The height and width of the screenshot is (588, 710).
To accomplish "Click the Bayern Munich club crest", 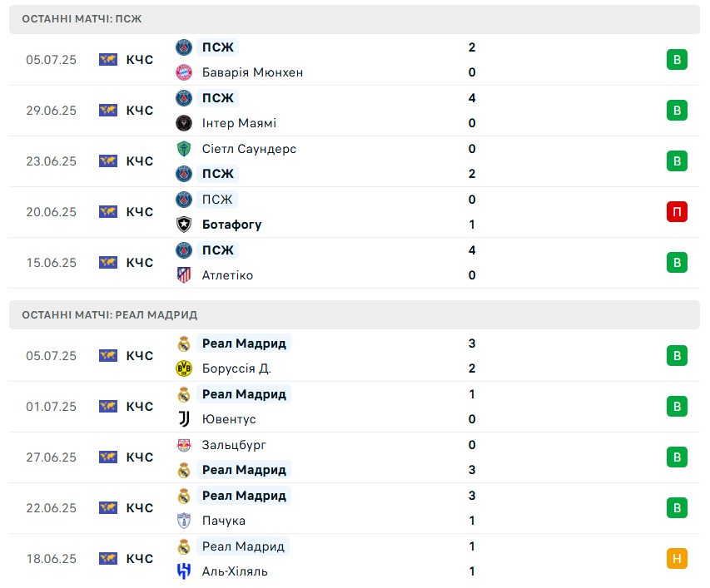I will click(184, 72).
